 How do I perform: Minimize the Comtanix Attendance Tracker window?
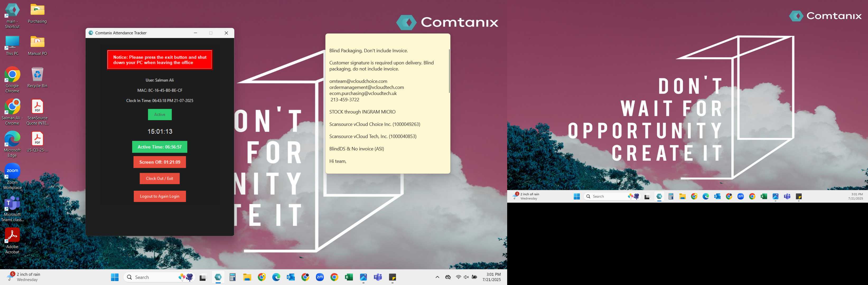[x=195, y=33]
